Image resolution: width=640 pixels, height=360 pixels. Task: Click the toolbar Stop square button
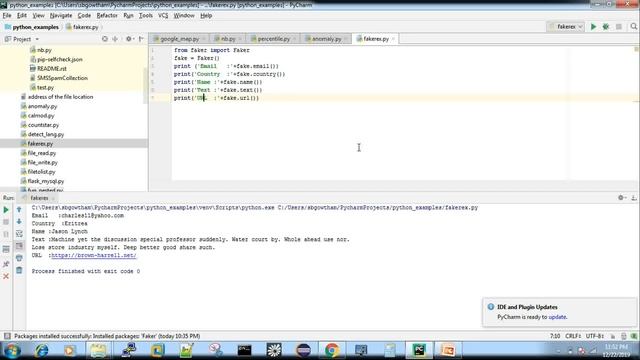(619, 27)
